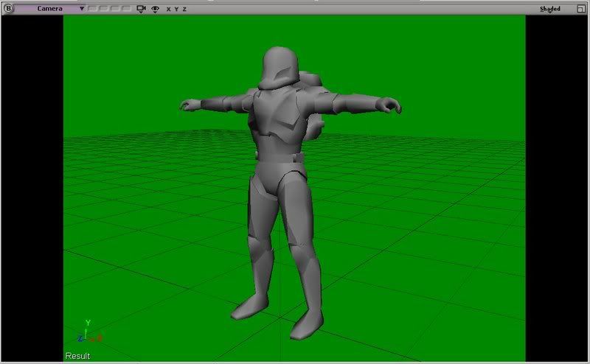Click the XYZ axis gizmo

click(89, 332)
